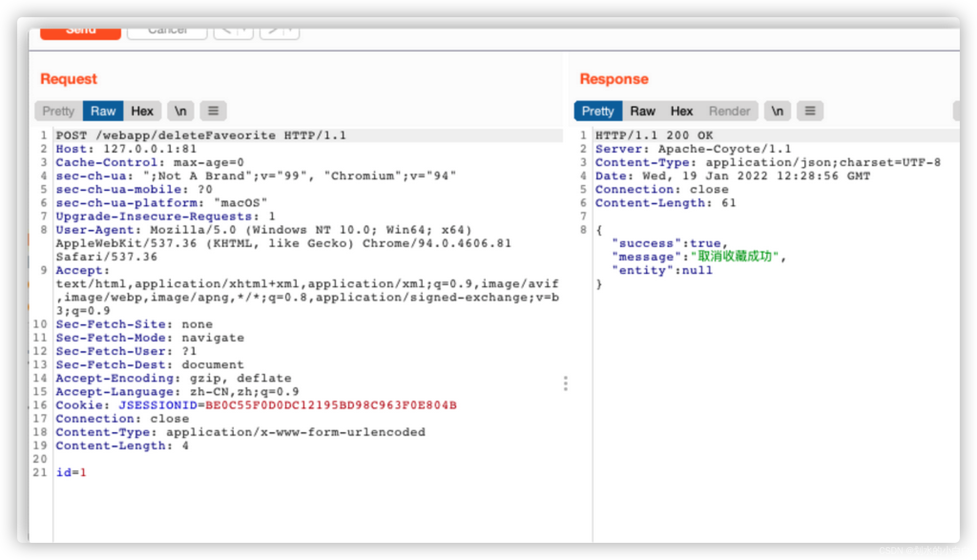Click the HTTP/1.1 200 OK status line
This screenshot has width=977, height=560.
[655, 135]
